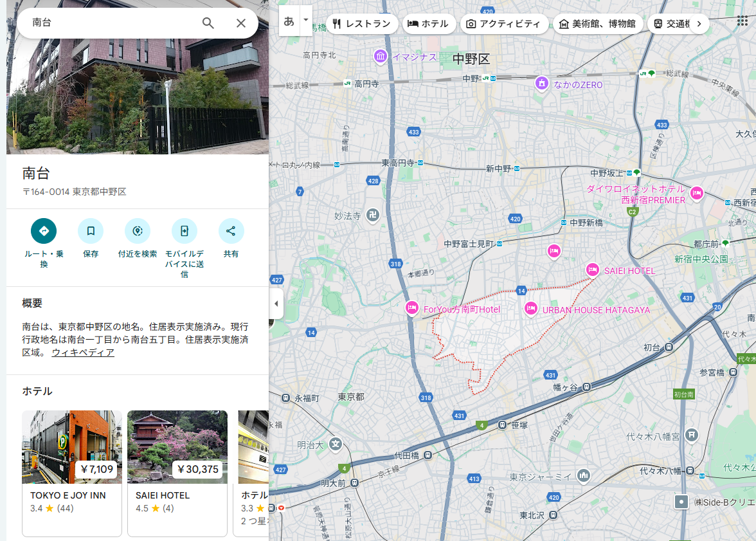Image resolution: width=756 pixels, height=541 pixels.
Task: Click the 参宮橋 station icon
Action: coord(733,372)
